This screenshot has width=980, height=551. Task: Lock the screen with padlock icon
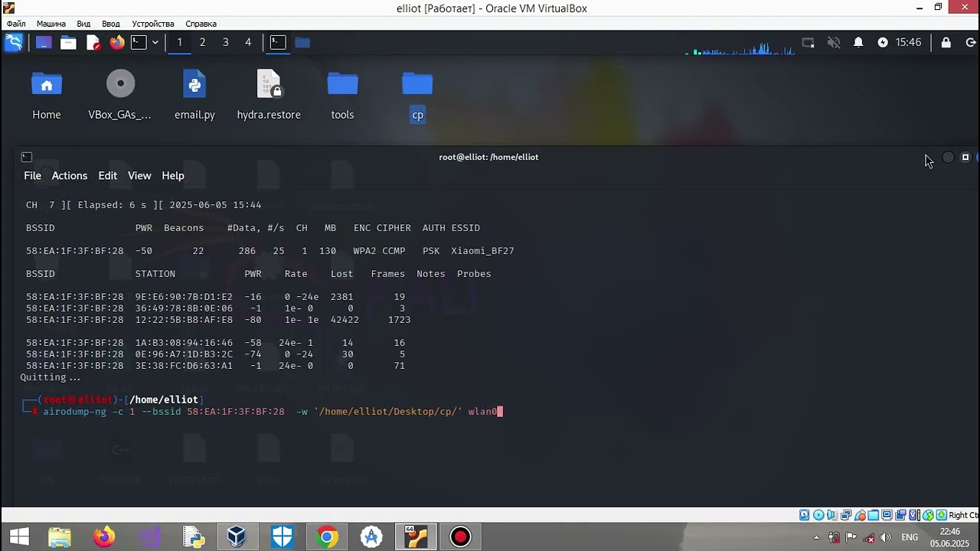click(x=946, y=42)
